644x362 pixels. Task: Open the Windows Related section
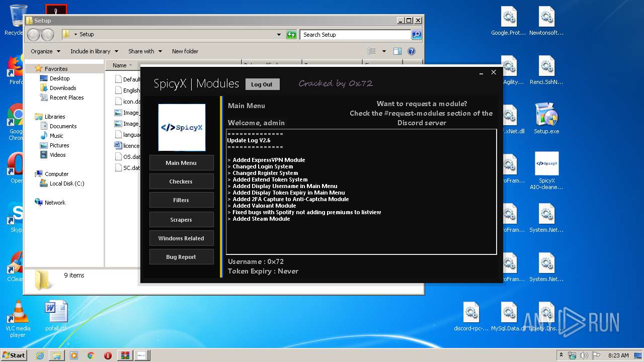click(x=181, y=238)
